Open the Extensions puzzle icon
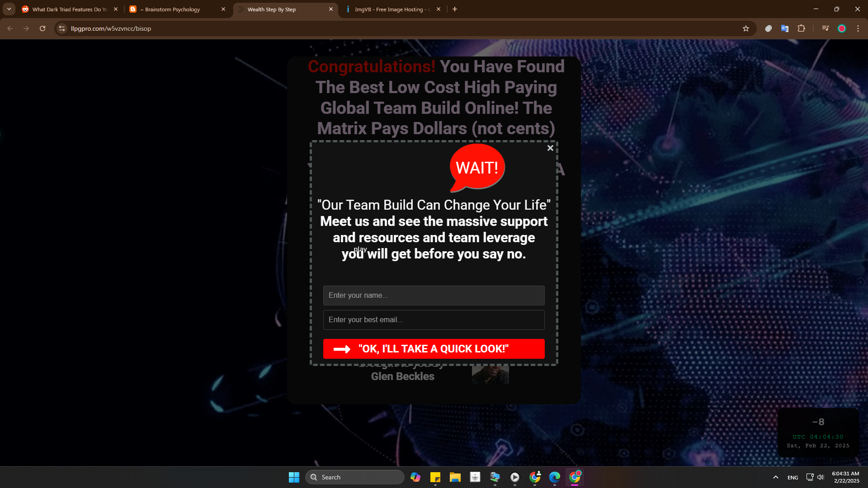868x488 pixels. (x=802, y=28)
